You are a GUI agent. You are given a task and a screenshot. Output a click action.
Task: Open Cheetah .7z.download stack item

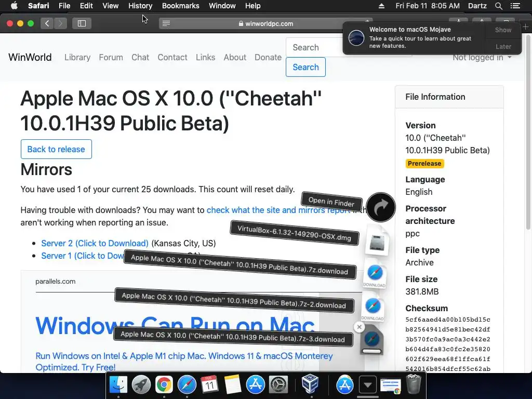coord(375,274)
